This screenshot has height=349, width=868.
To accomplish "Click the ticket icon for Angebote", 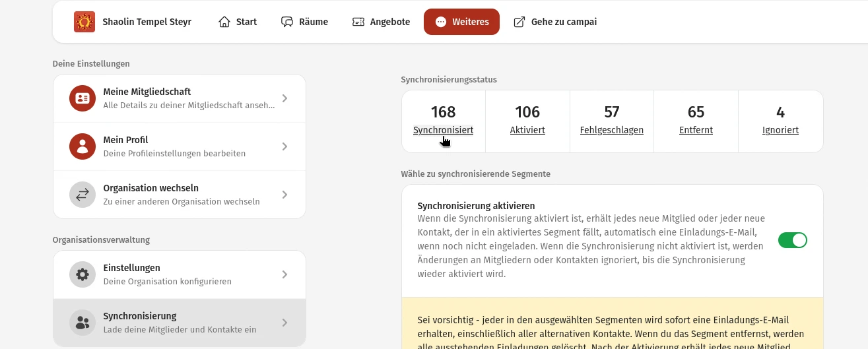I will [358, 22].
